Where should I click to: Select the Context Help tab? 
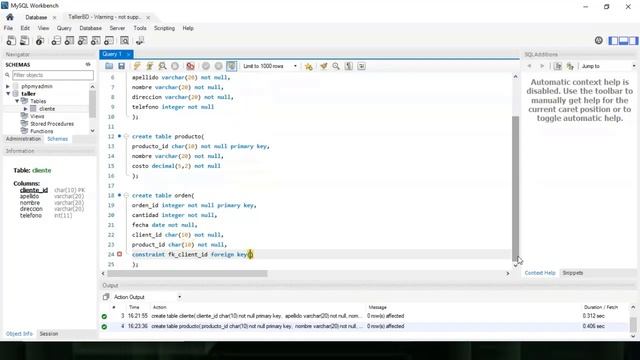coord(540,273)
